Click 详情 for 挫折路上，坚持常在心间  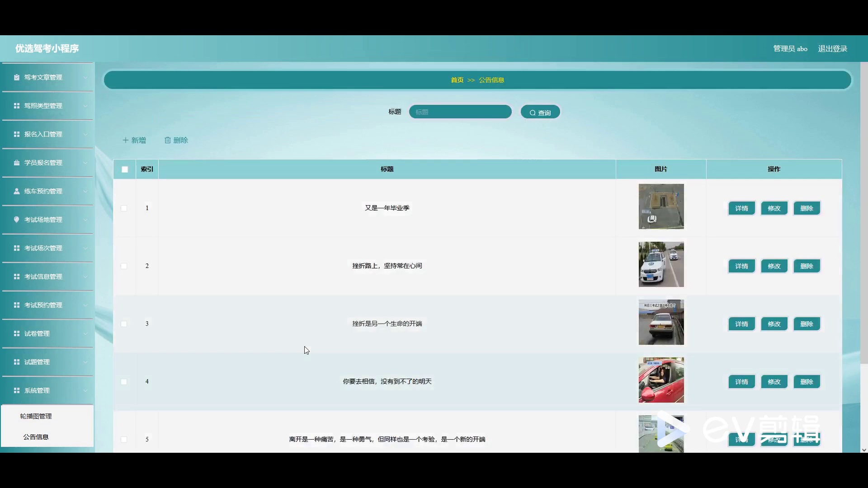741,266
